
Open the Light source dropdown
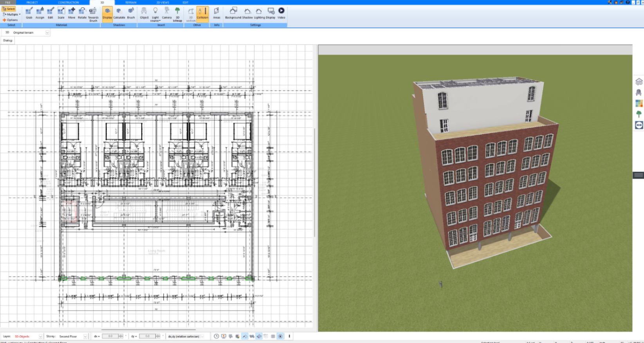point(155,14)
